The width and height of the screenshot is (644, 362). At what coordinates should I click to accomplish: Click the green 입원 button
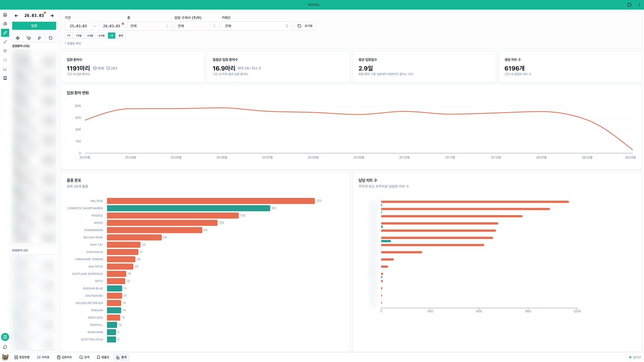point(34,26)
